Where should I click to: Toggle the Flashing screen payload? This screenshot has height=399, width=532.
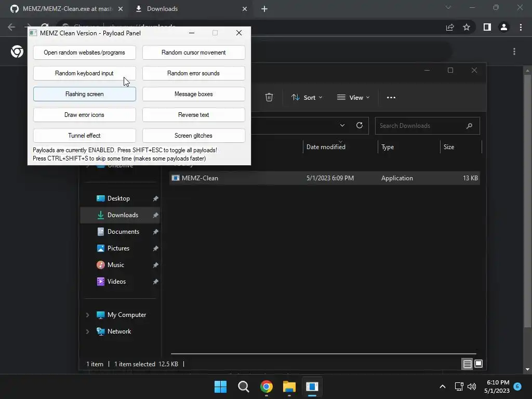pos(85,94)
